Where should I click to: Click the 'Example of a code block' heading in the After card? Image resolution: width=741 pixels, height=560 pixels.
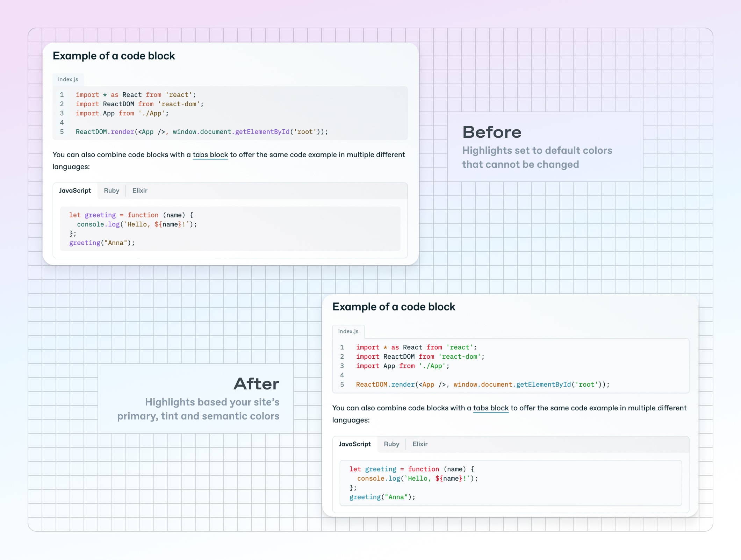click(x=394, y=307)
